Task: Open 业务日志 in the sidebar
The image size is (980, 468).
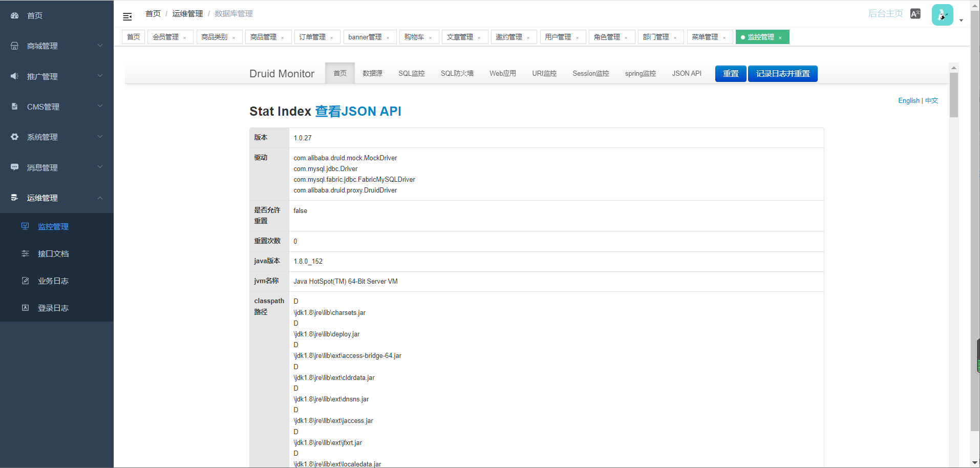Action: coord(57,281)
